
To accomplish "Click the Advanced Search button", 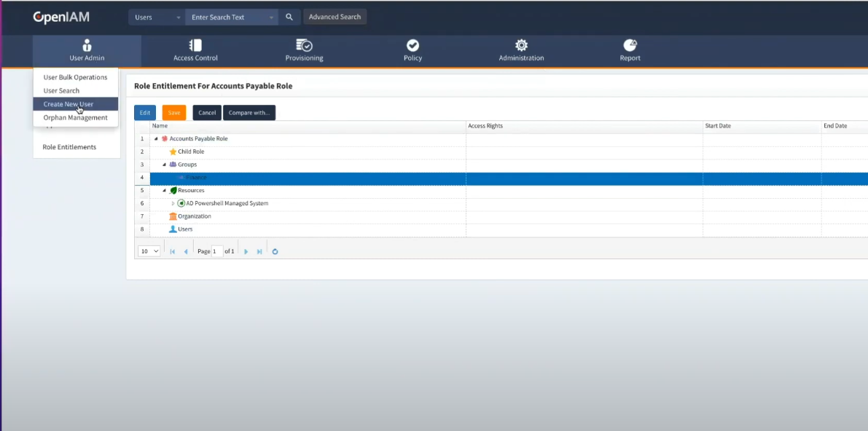I will tap(335, 17).
